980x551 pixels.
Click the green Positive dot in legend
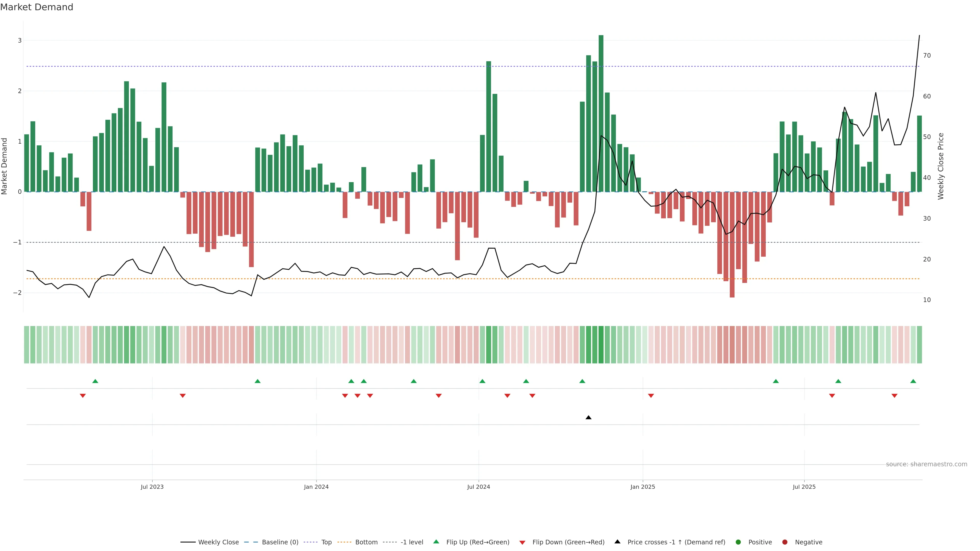[x=738, y=542]
